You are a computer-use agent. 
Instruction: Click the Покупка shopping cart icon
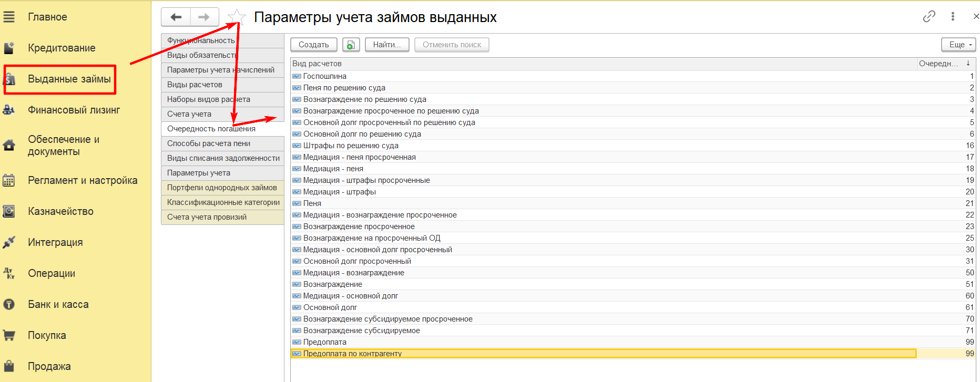tap(9, 335)
